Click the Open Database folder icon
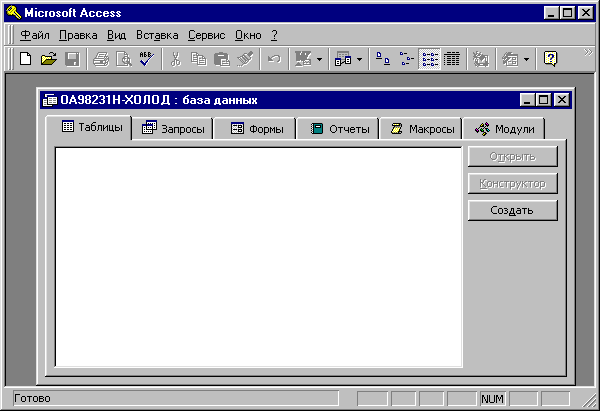Screen dimensions: 600x411 [x=49, y=59]
